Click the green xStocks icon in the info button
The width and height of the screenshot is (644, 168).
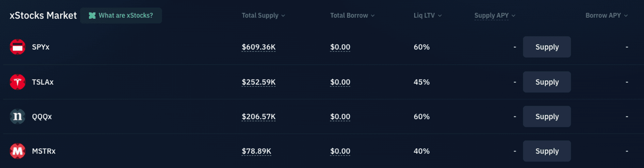point(92,16)
